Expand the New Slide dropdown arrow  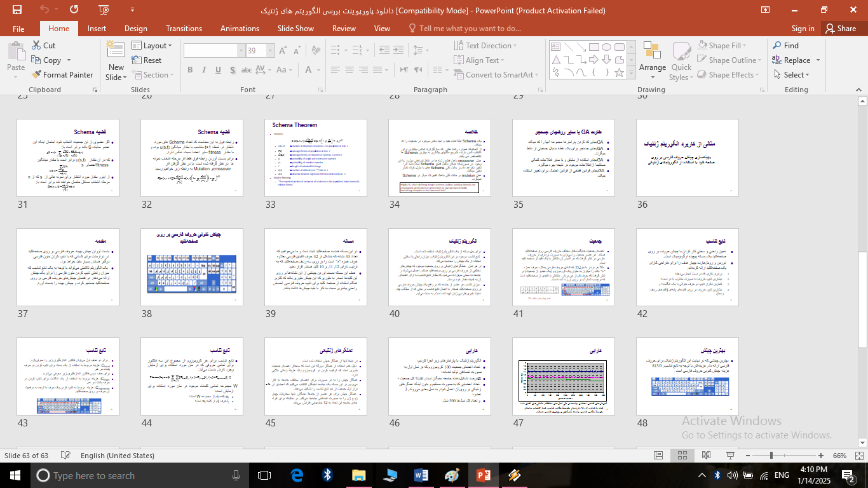tap(116, 78)
